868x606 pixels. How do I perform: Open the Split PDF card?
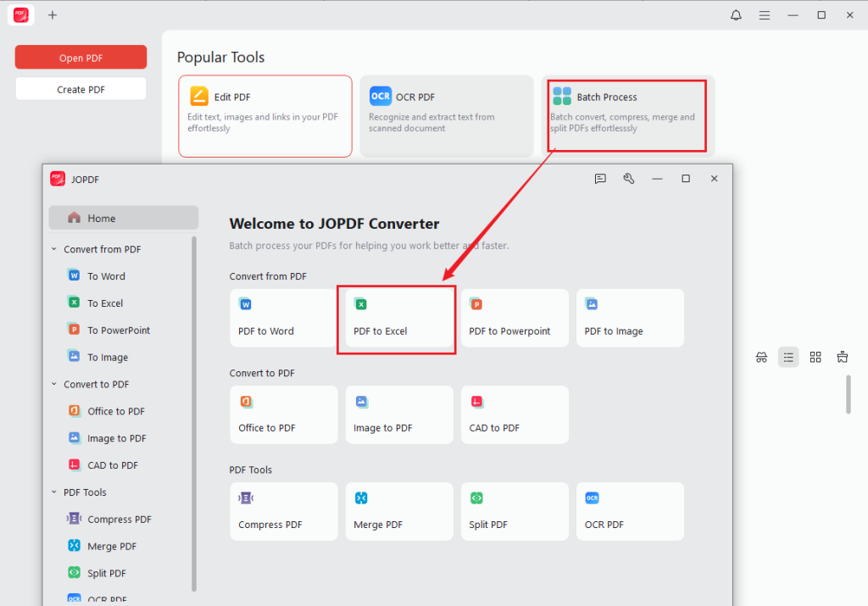[x=515, y=511]
